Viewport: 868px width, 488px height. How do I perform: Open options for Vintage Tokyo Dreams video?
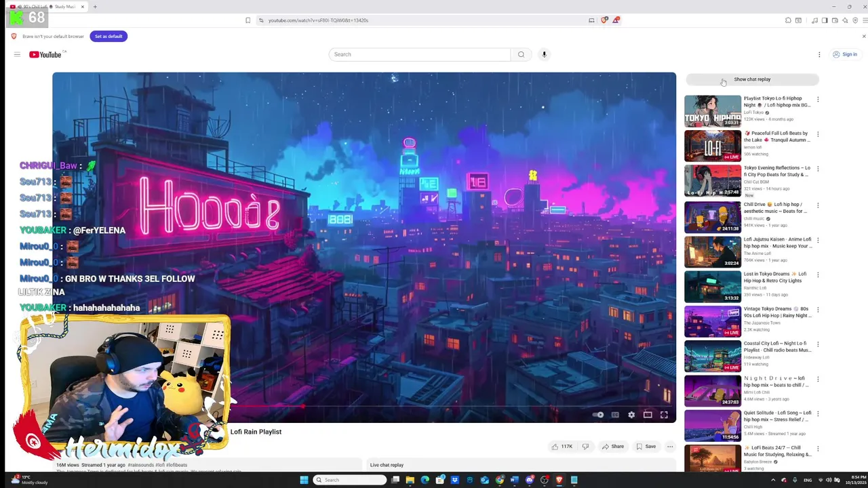tap(818, 310)
